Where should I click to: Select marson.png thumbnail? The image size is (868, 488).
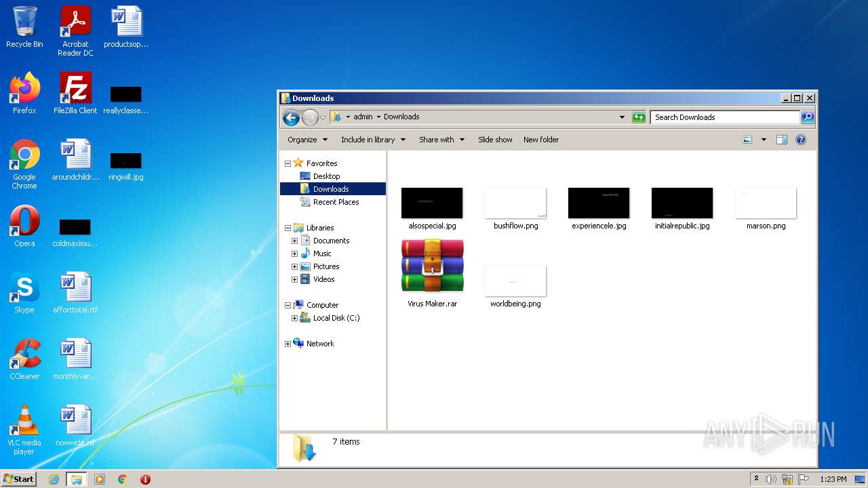click(x=766, y=209)
